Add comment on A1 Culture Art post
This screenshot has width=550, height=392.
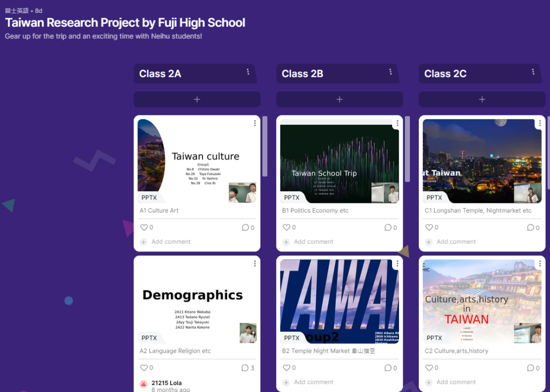pos(171,242)
